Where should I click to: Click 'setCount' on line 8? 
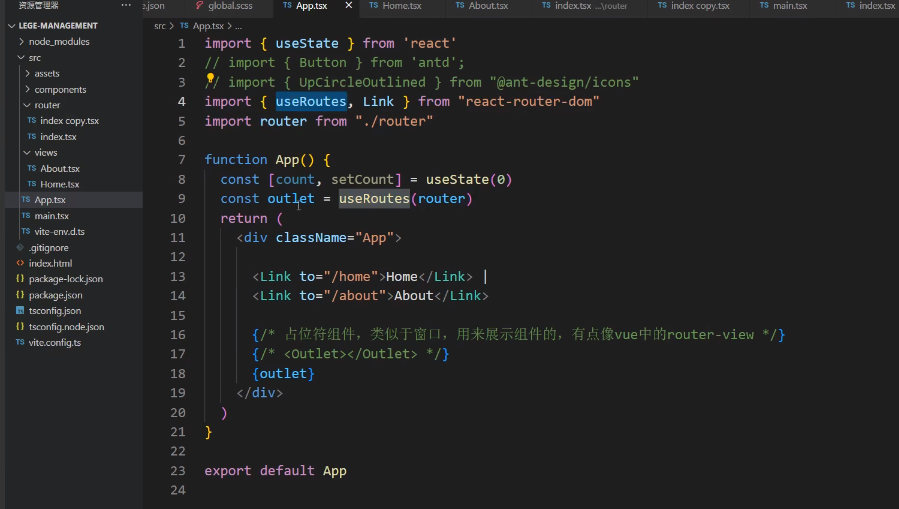(x=362, y=180)
